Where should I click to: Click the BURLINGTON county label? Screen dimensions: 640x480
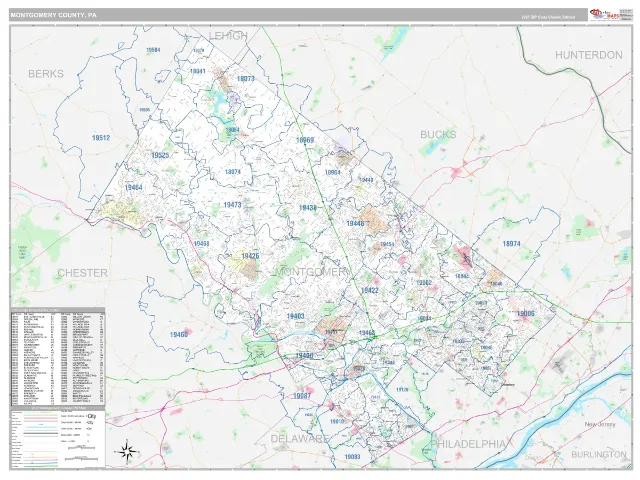pos(598,454)
